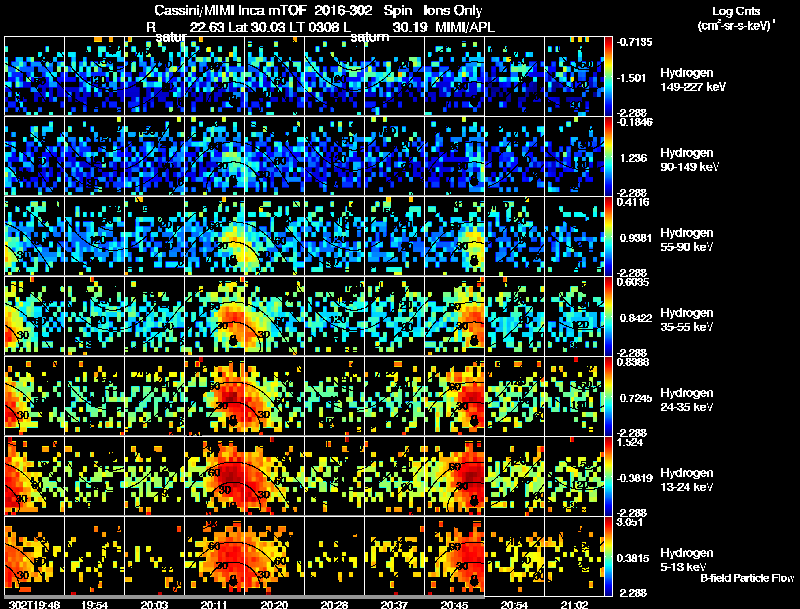Click the '-0.3819' color scale value
The width and height of the screenshot is (800, 609).
(x=634, y=478)
